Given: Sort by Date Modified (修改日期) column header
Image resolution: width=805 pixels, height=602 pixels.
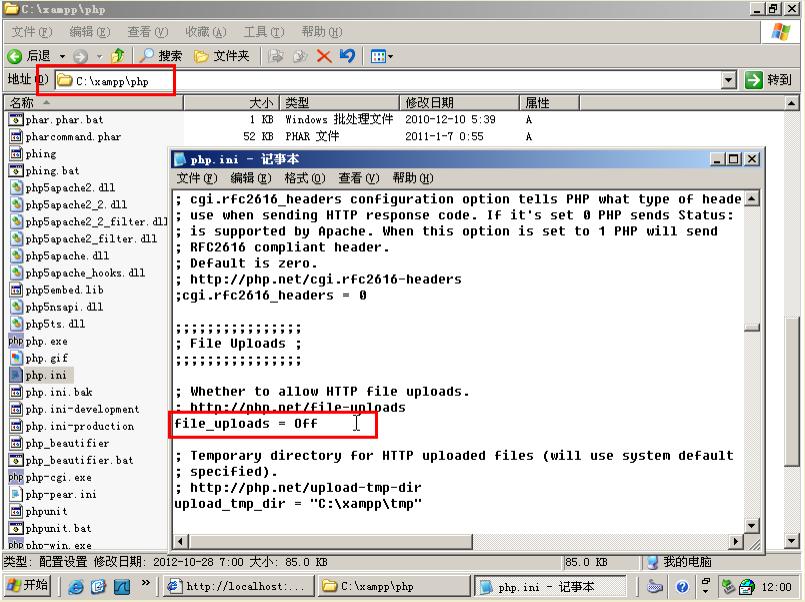Looking at the screenshot, I should 459,103.
